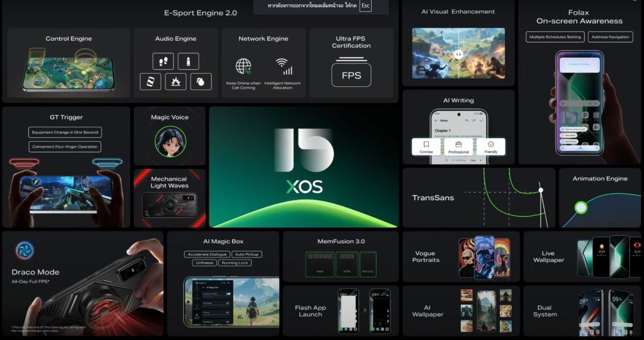This screenshot has width=644, height=340.
Task: Click the Running Lock pill
Action: 235,263
